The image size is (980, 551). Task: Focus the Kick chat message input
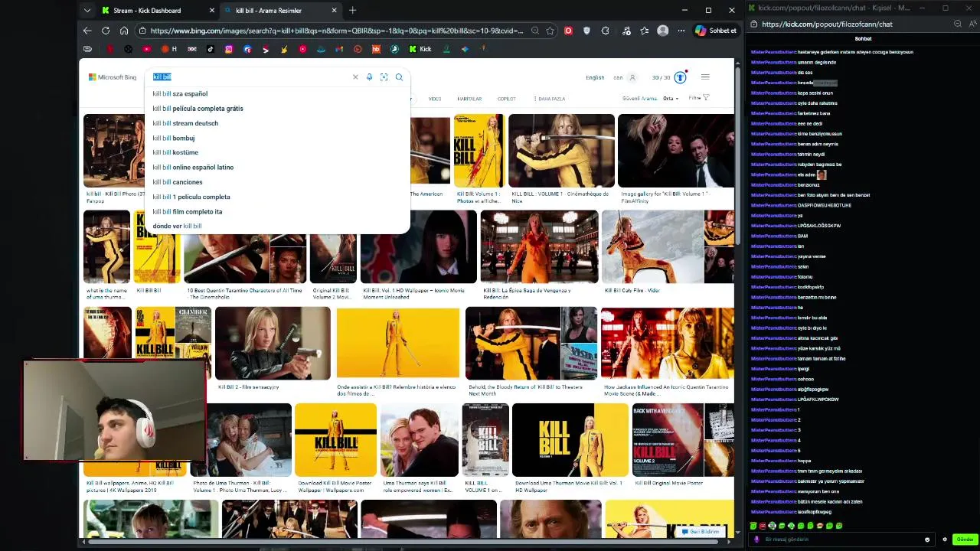coord(842,540)
